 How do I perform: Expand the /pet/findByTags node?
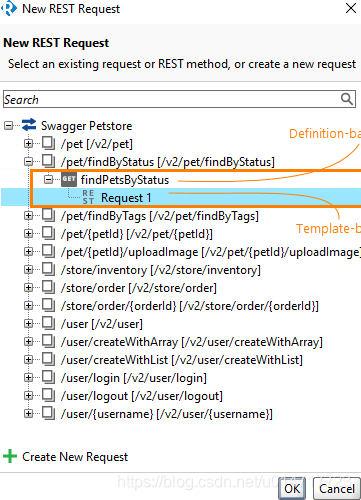(x=28, y=216)
